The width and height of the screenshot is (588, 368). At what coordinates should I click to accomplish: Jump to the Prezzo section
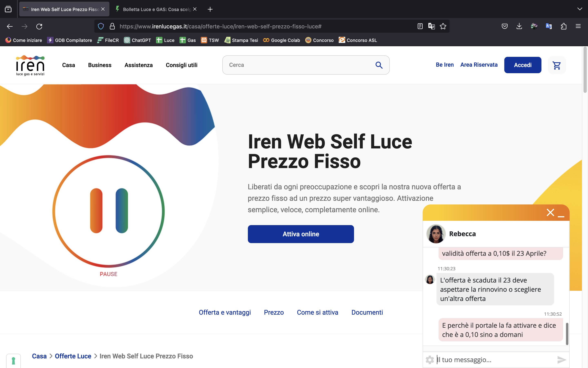click(x=274, y=312)
